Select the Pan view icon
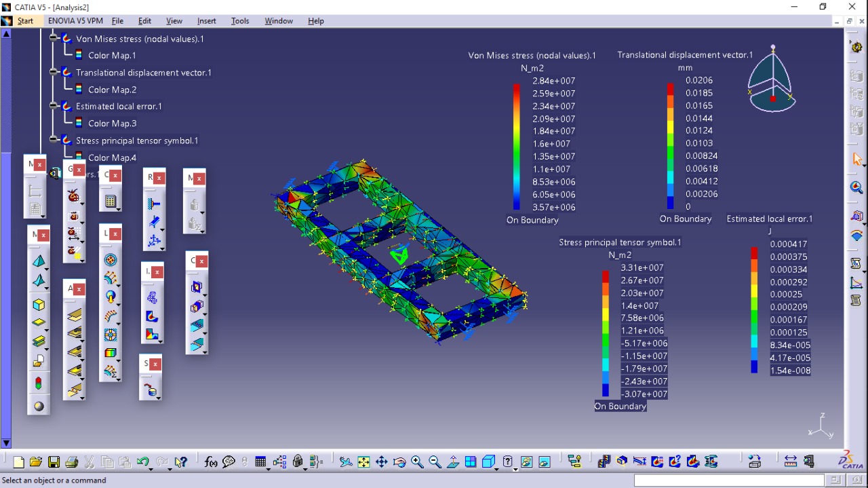The image size is (868, 488). tap(382, 462)
